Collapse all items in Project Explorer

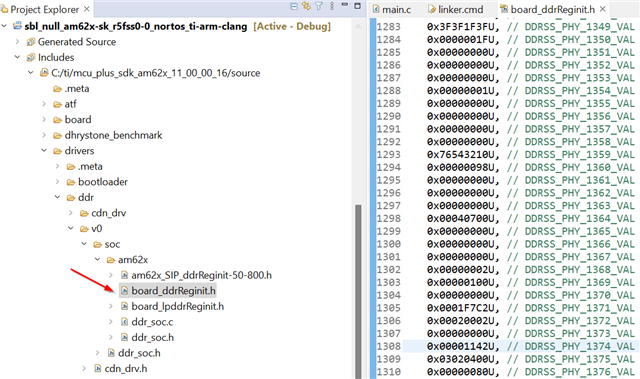point(293,6)
